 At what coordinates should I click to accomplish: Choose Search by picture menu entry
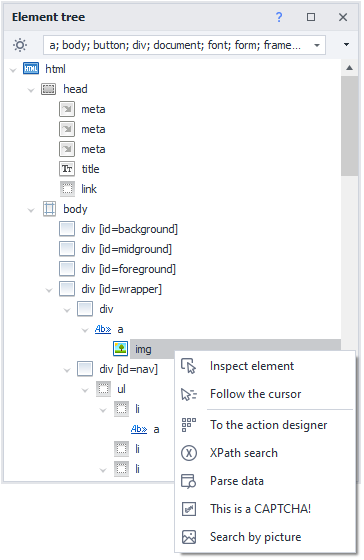tap(265, 537)
